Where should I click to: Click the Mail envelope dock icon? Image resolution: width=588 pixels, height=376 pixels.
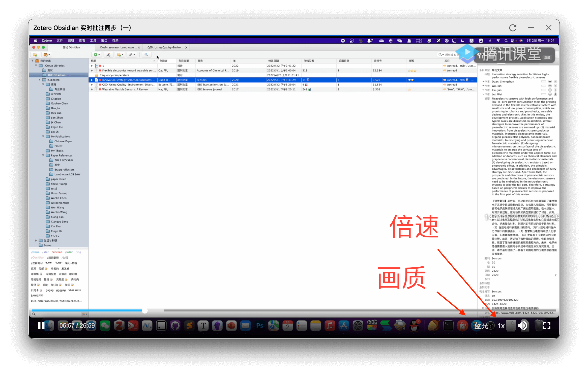245,326
